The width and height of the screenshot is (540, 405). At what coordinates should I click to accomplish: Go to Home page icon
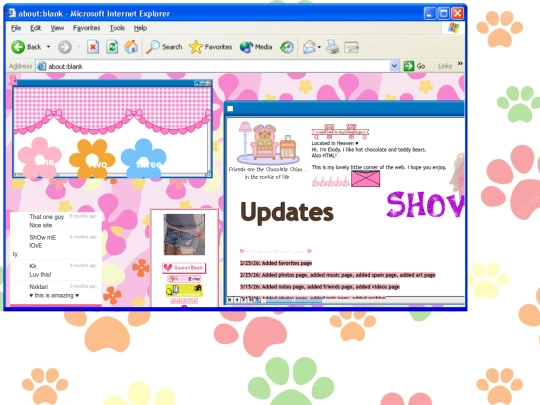(131, 47)
